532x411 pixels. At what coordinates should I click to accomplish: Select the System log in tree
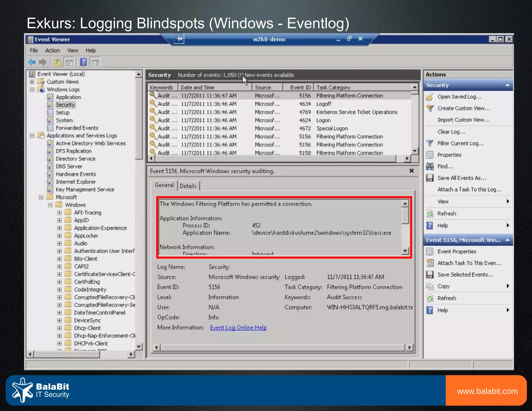[64, 120]
